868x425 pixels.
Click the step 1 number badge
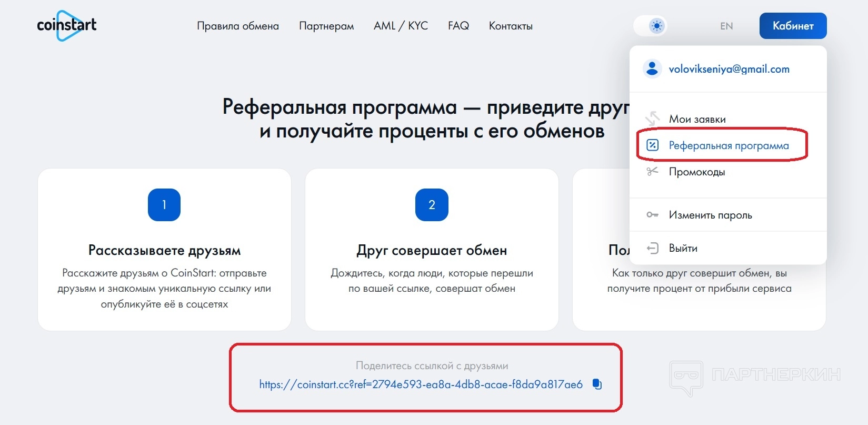[164, 205]
